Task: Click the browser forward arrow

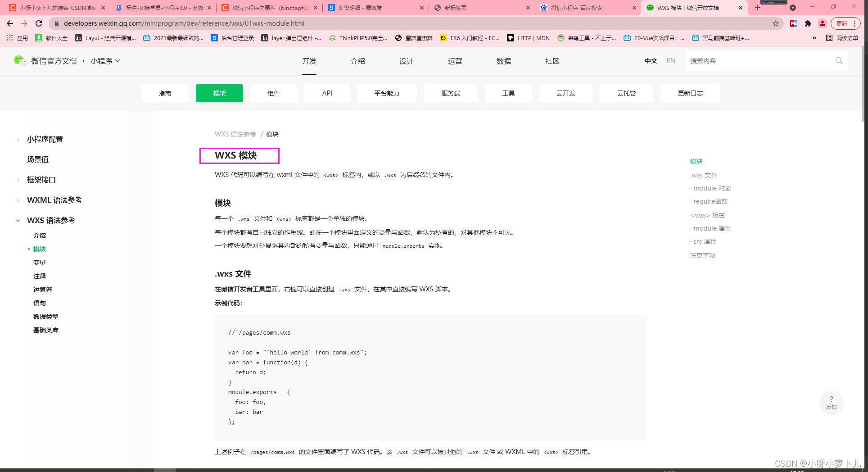Action: click(24, 23)
